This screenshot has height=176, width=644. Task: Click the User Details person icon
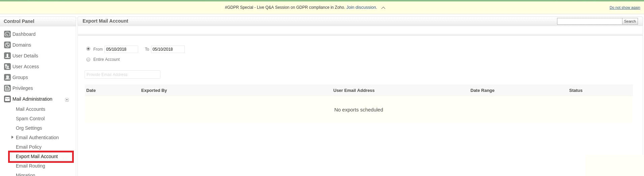[7, 56]
